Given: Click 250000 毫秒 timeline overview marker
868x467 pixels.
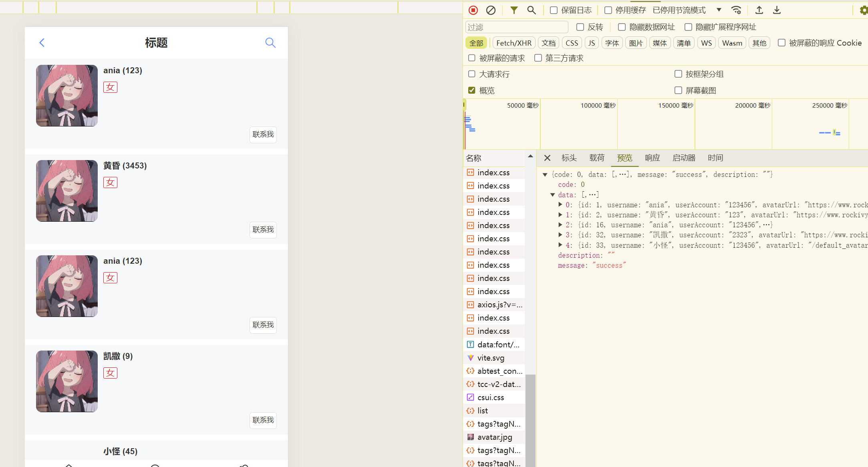Looking at the screenshot, I should (830, 105).
